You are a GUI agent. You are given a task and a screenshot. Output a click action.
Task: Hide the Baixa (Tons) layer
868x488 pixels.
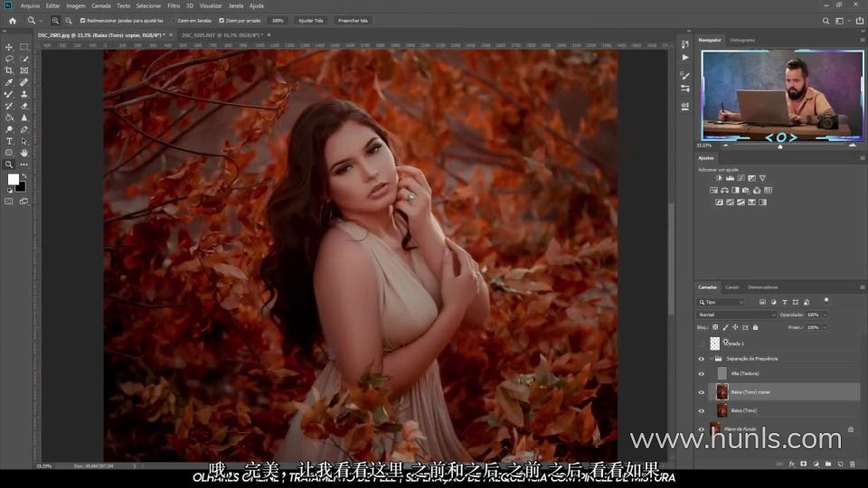point(701,410)
